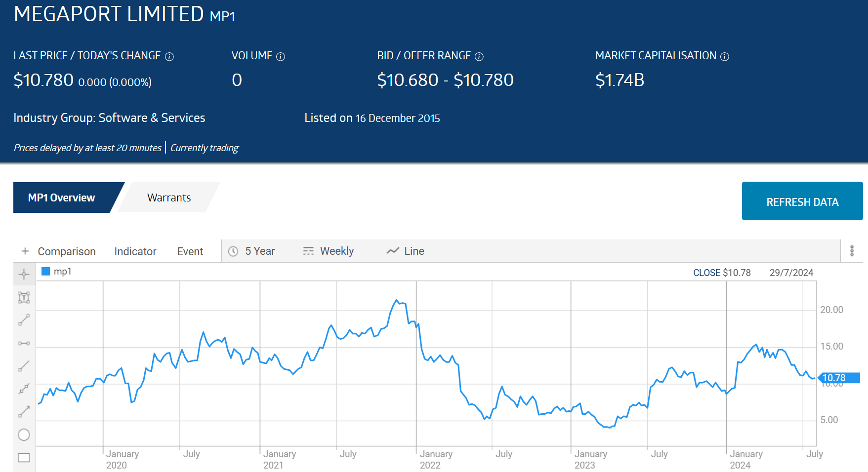Click the January 2024 axis label
The width and height of the screenshot is (868, 472).
coord(746,459)
